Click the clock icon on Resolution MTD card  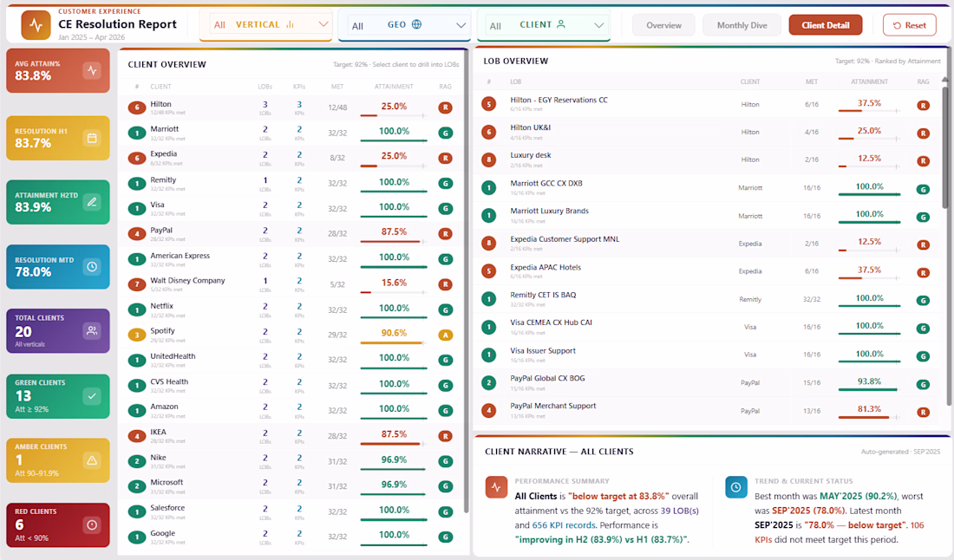[92, 266]
